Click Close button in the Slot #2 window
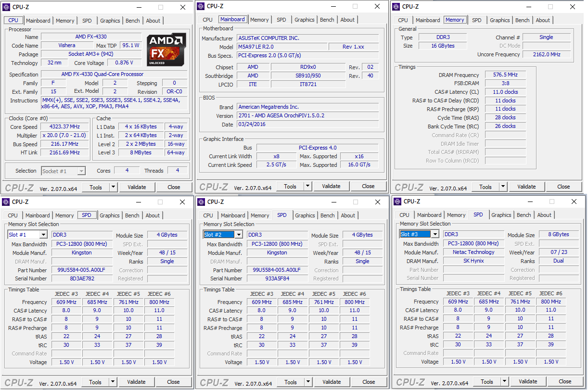Viewport: 588px width, 391px height. [369, 382]
